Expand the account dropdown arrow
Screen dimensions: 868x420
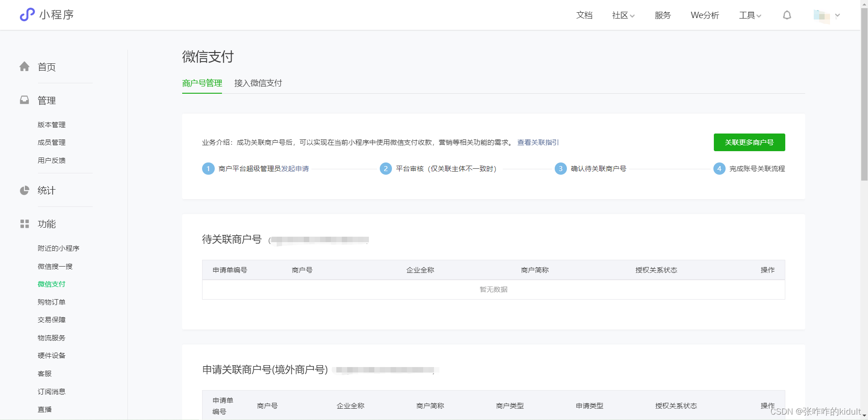(x=837, y=15)
